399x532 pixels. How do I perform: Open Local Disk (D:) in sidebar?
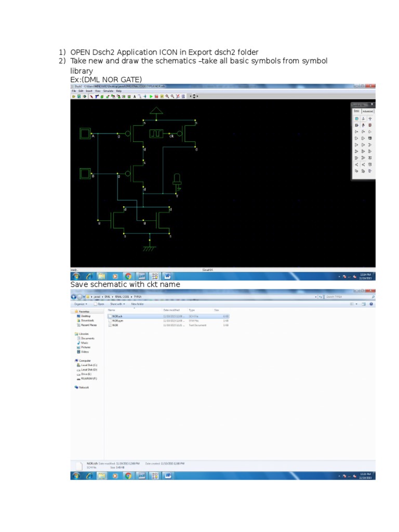(x=87, y=369)
